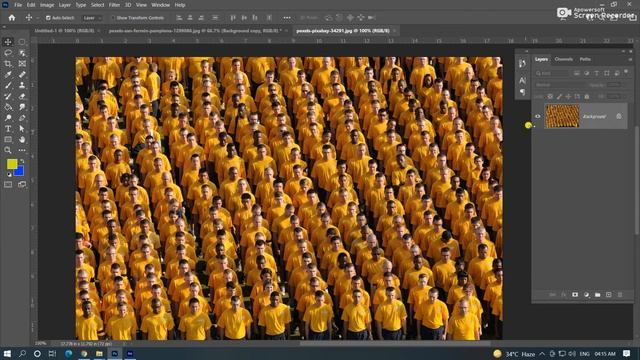Open the Image menu
Viewport: 640px width, 360px height.
pyautogui.click(x=47, y=5)
